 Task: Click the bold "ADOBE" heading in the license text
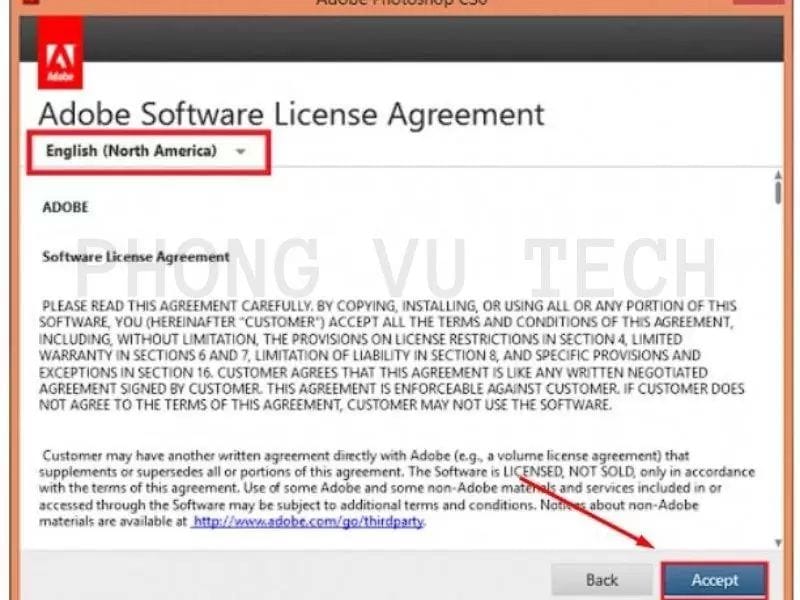point(65,208)
